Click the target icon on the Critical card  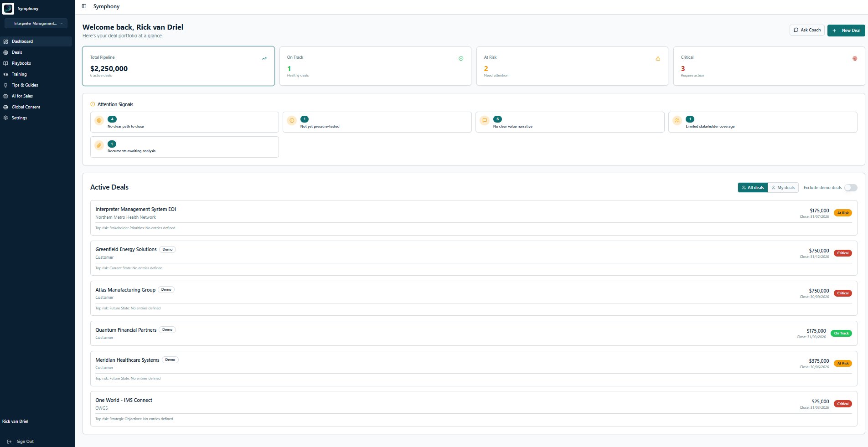tap(854, 58)
